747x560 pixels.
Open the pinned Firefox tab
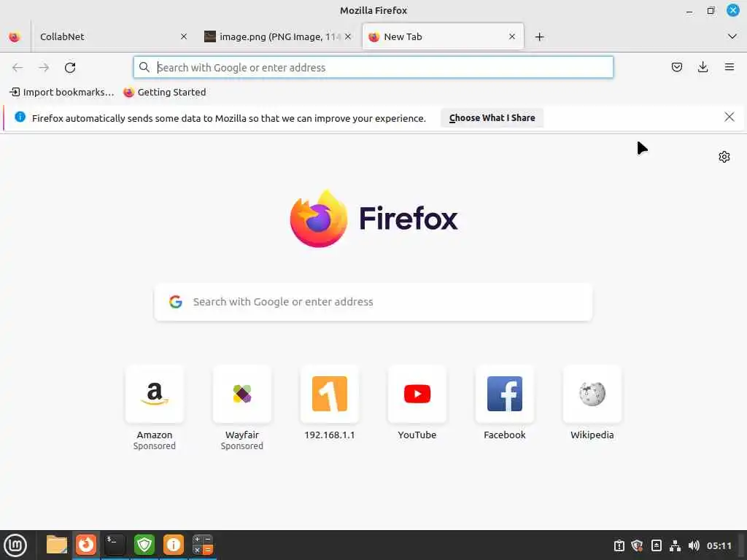(x=15, y=36)
